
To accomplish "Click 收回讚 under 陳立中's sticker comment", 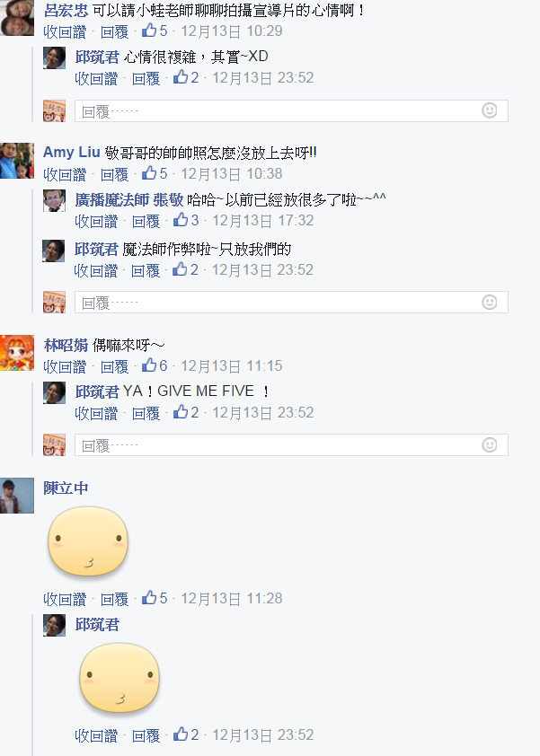I will click(65, 599).
